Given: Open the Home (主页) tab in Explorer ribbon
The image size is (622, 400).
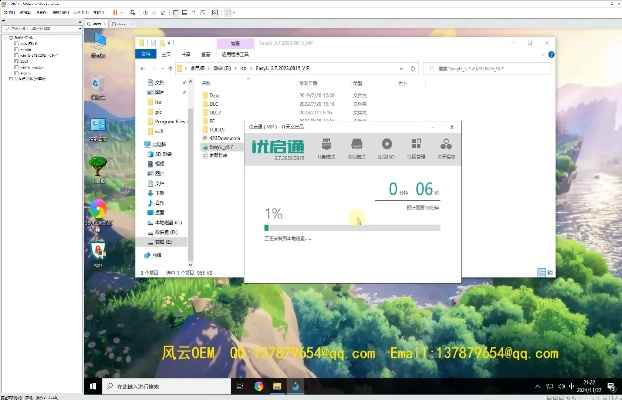Looking at the screenshot, I should tap(166, 54).
